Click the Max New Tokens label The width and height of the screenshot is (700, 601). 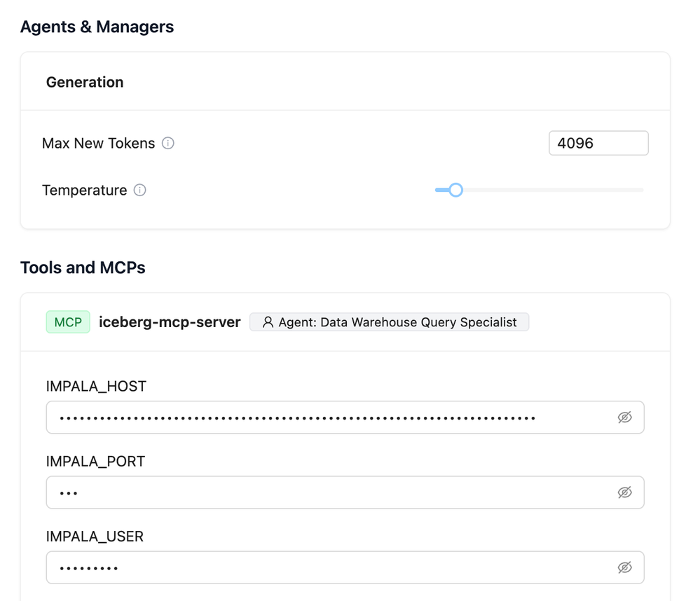(x=98, y=143)
